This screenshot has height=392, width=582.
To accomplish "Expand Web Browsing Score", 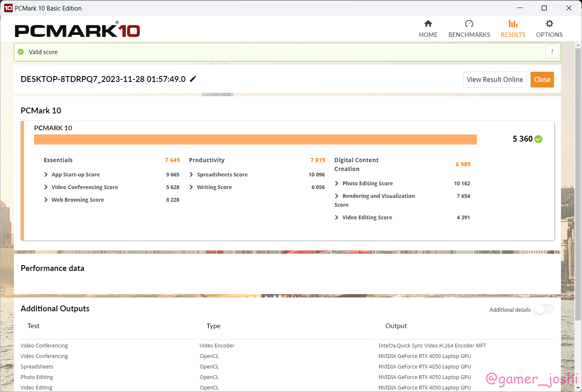I will [x=46, y=200].
